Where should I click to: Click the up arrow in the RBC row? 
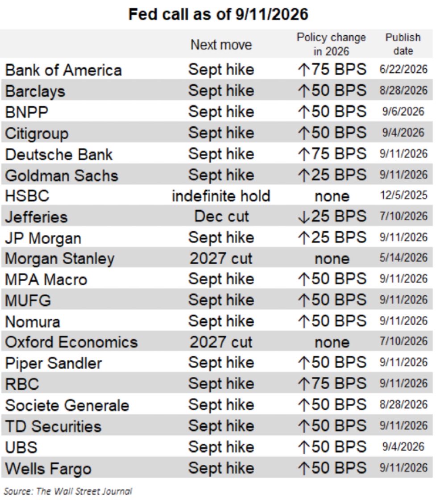303,383
